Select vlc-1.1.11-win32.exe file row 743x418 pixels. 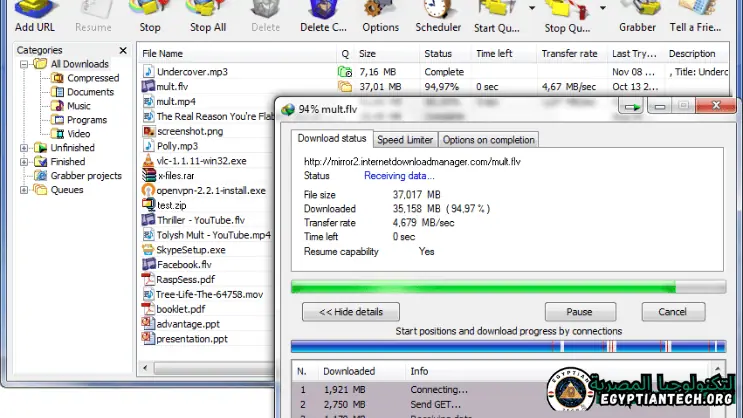(201, 161)
